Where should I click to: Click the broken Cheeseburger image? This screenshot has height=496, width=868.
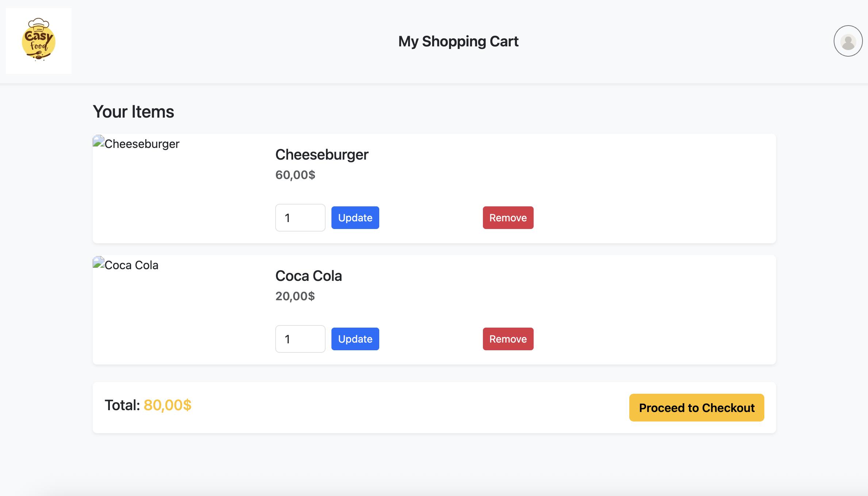click(136, 144)
